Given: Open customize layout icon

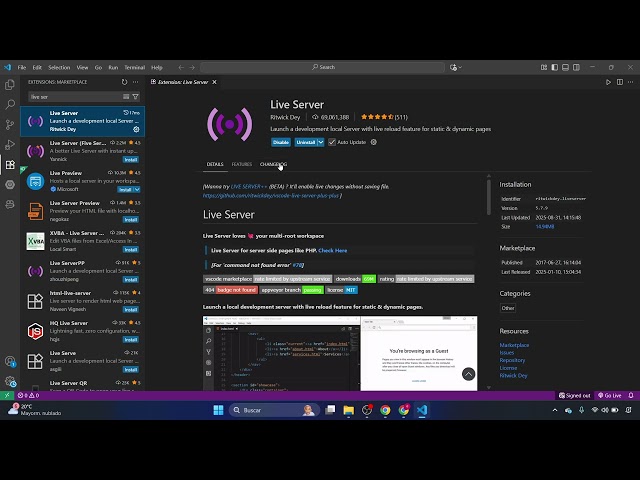Looking at the screenshot, I should click(x=544, y=67).
